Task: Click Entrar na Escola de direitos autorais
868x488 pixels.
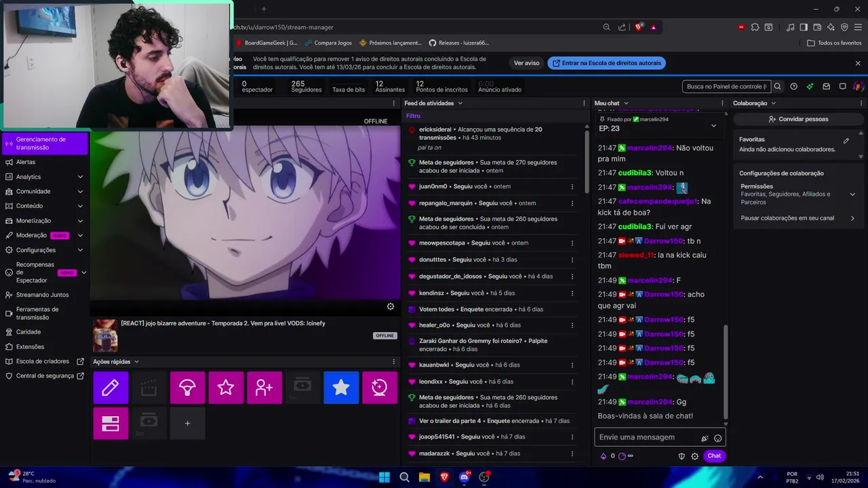Action: 606,63
